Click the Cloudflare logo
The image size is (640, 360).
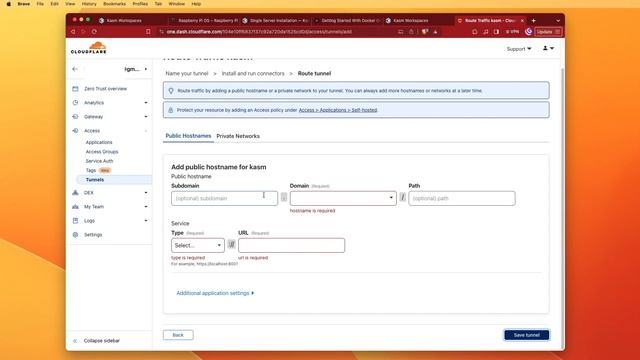[89, 48]
